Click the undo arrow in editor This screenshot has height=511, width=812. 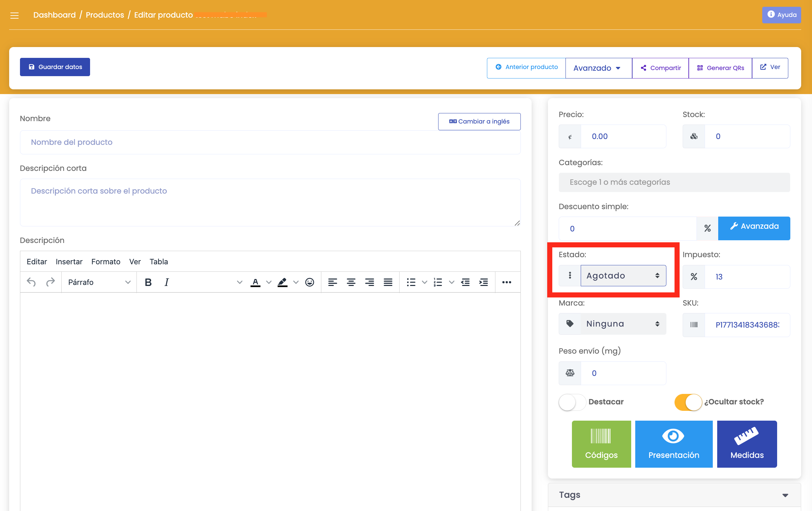click(31, 282)
